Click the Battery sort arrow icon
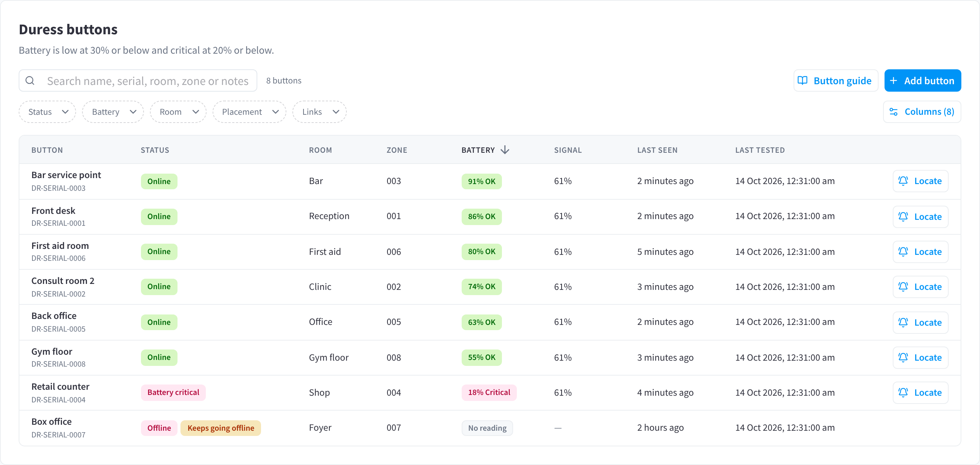Screen dimensions: 980x465 click(505, 150)
